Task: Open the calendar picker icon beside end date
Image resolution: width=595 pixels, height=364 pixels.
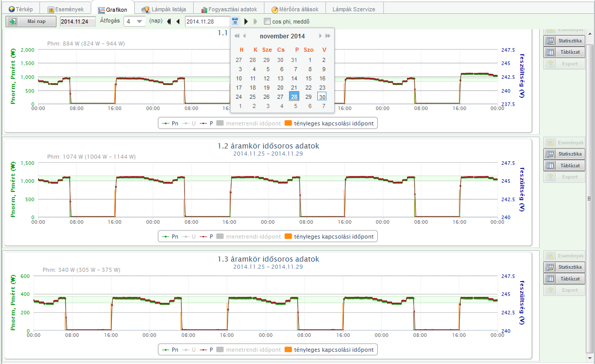Action: [x=235, y=21]
